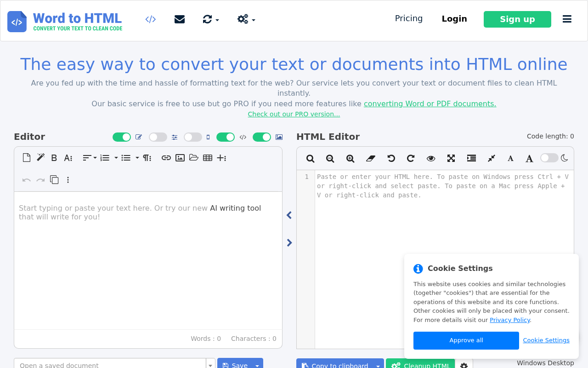Click the ordered list icon

point(105,158)
